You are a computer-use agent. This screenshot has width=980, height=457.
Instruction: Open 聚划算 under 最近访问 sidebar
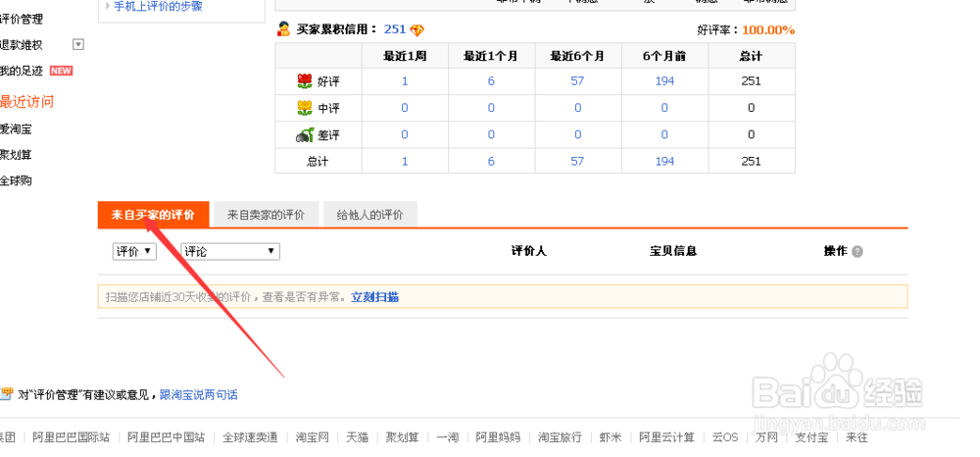tap(16, 155)
